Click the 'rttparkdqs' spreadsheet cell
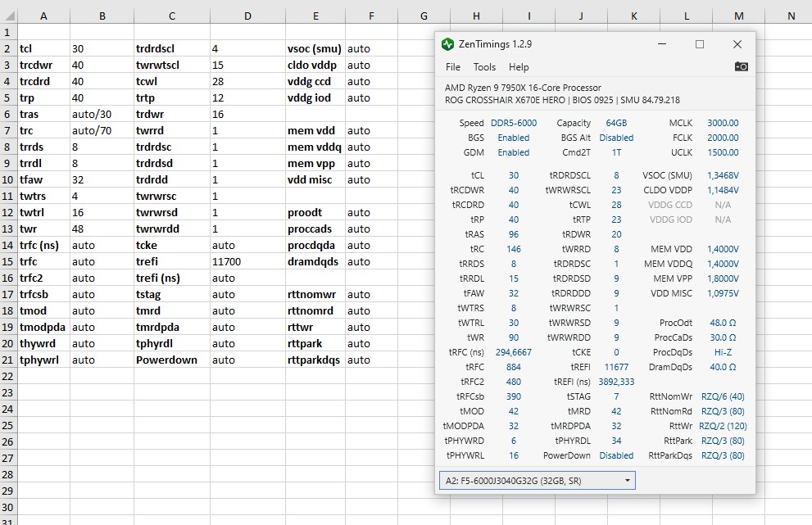Viewport: 812px width, 525px height. (x=315, y=360)
